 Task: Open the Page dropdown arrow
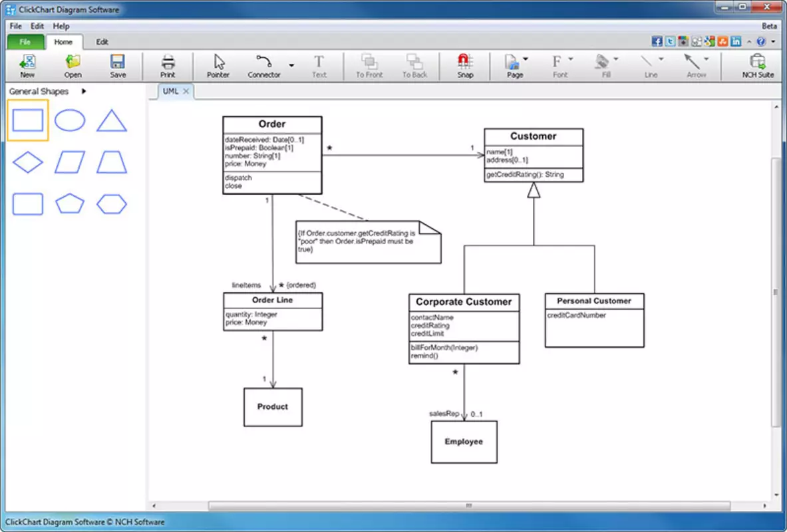point(526,59)
